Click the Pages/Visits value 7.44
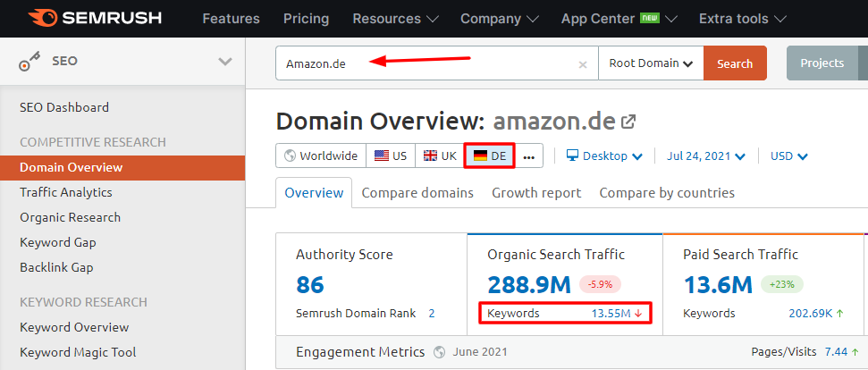This screenshot has width=868, height=370. pyautogui.click(x=836, y=352)
